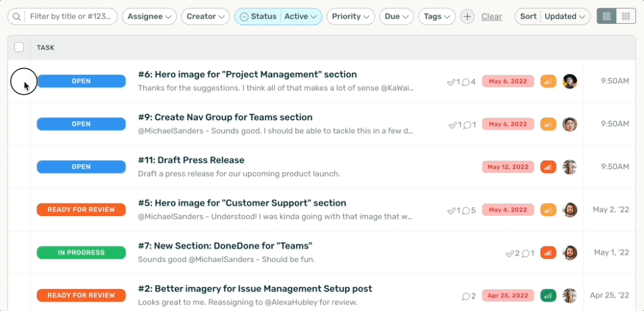644x311 pixels.
Task: Switch to board column view icon
Action: (x=625, y=17)
